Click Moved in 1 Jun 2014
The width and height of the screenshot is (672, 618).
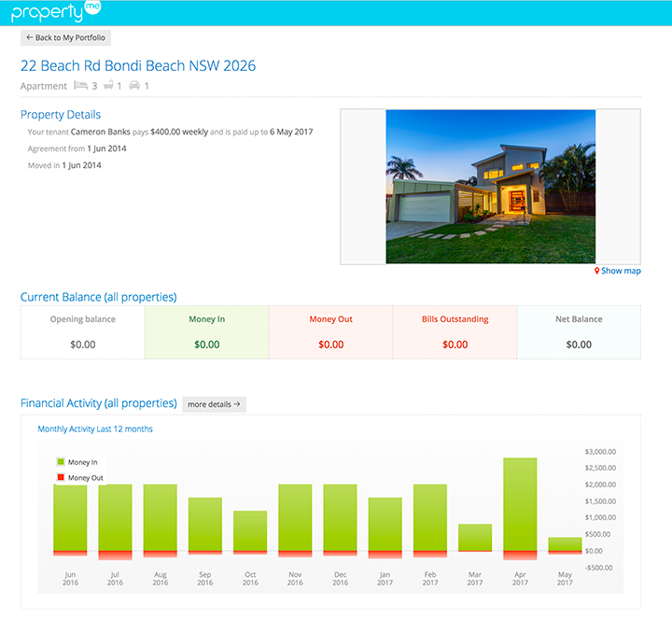tap(64, 165)
